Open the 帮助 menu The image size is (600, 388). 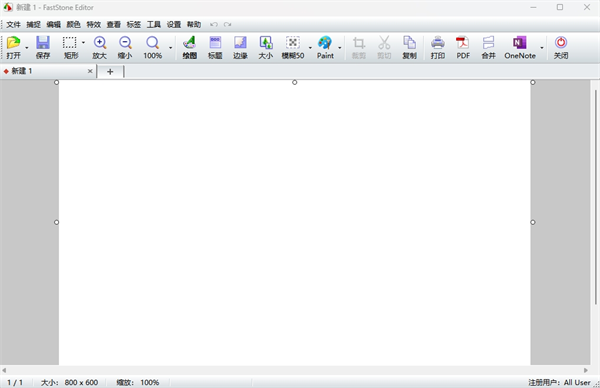(x=194, y=24)
